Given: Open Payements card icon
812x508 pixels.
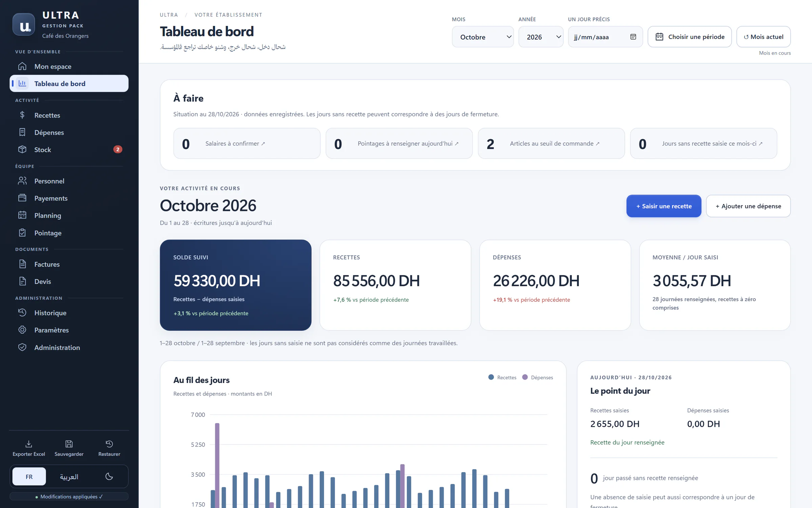Looking at the screenshot, I should (x=22, y=198).
